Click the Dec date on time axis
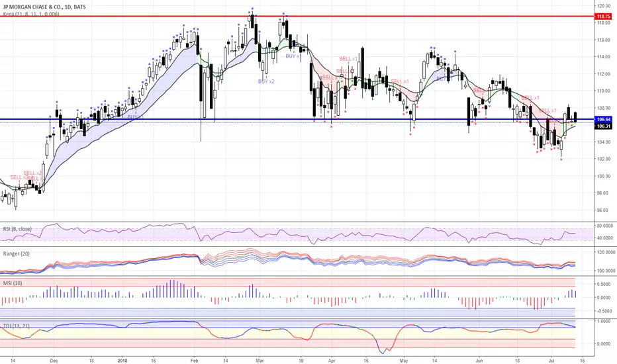This screenshot has width=617, height=364. pyautogui.click(x=54, y=360)
